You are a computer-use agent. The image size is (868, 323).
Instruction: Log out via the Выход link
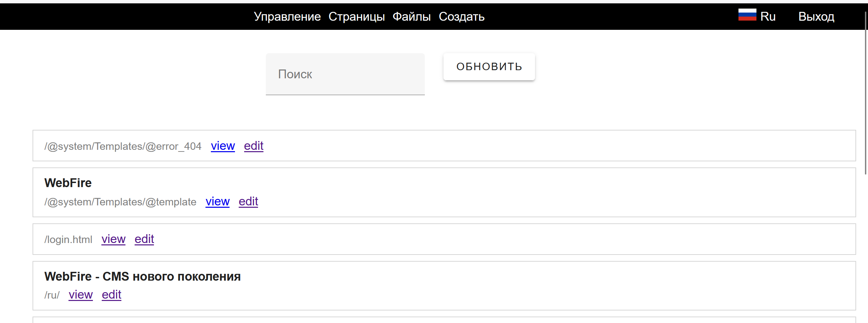click(x=816, y=17)
